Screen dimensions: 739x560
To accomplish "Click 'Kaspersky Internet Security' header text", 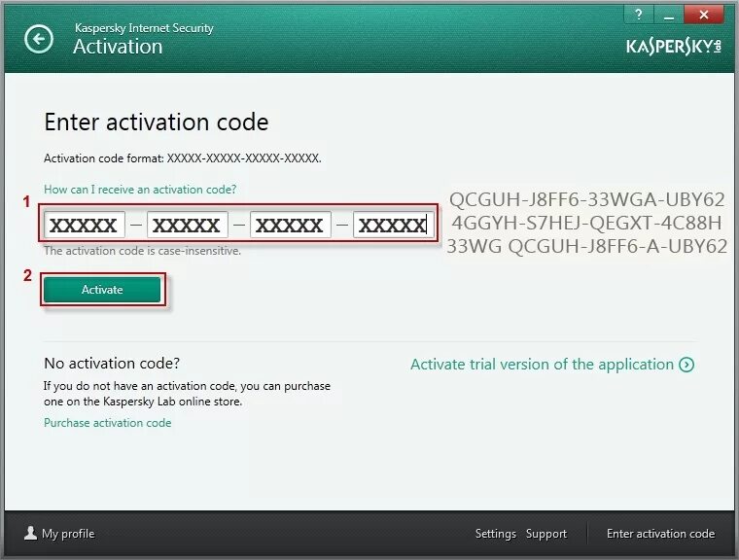I will click(x=144, y=28).
